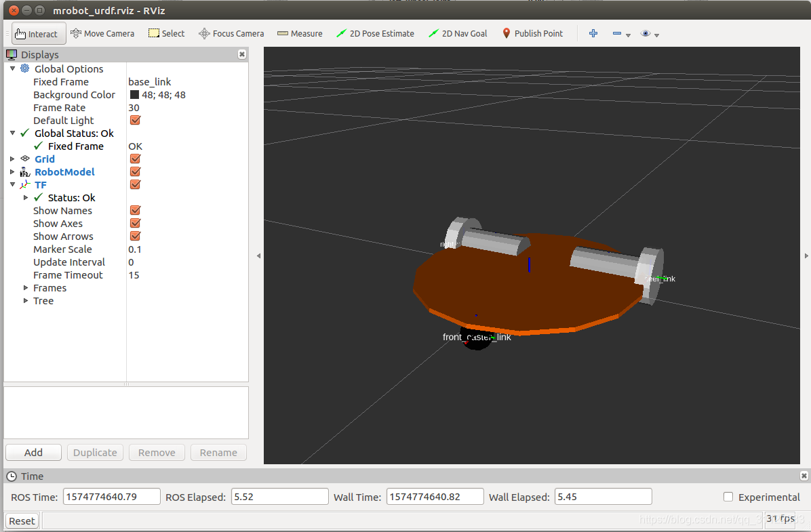Uncheck Show Arrows checkbox
This screenshot has height=532, width=811.
tap(135, 237)
